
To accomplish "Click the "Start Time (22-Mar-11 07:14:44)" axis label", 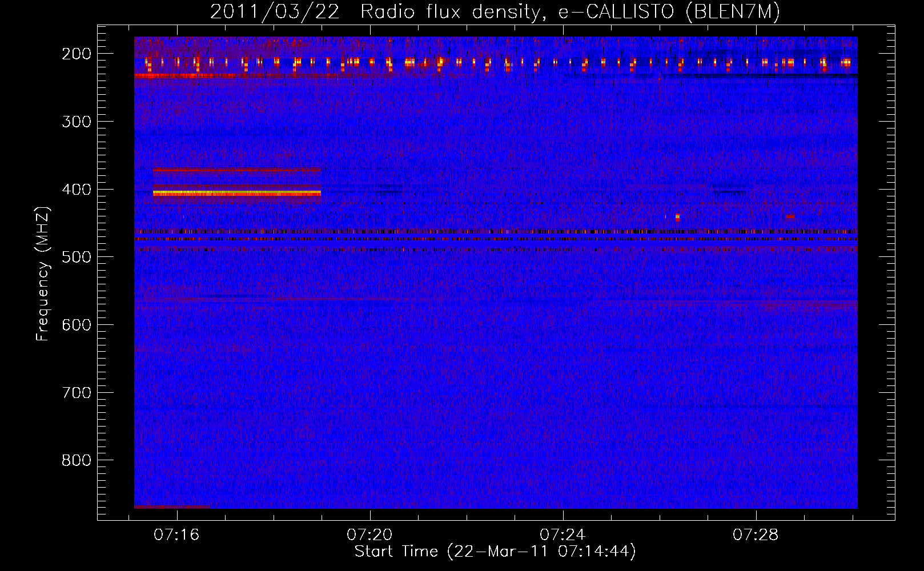I will [x=495, y=552].
